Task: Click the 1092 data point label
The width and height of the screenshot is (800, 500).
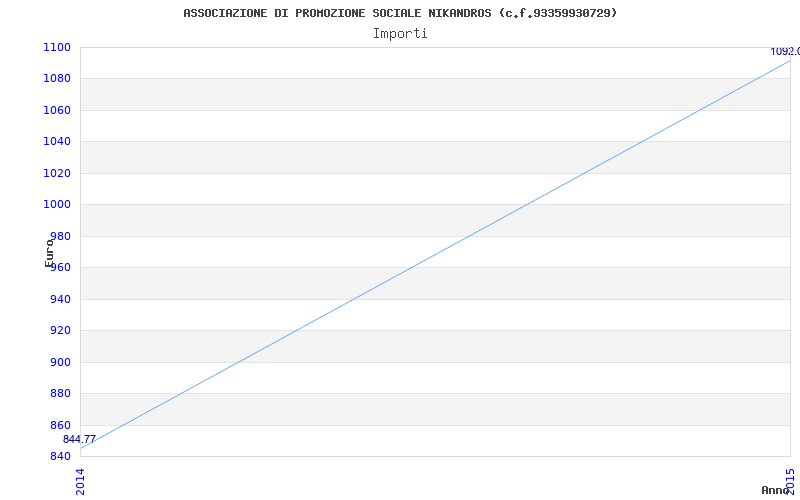Action: (785, 52)
